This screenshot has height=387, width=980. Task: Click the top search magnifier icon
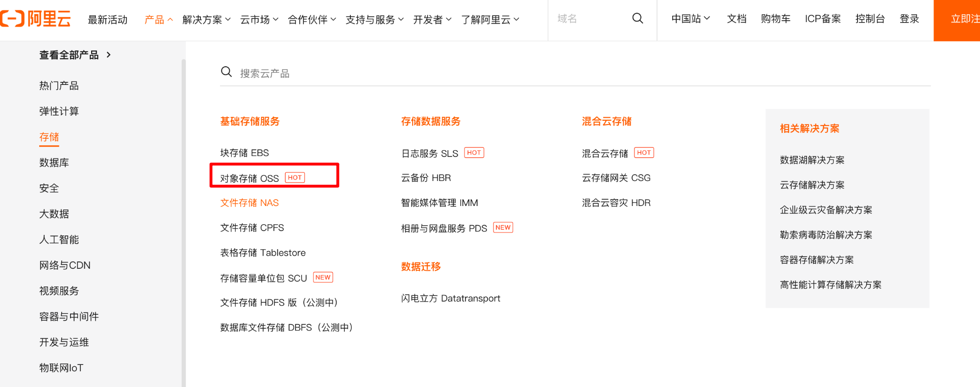click(637, 18)
